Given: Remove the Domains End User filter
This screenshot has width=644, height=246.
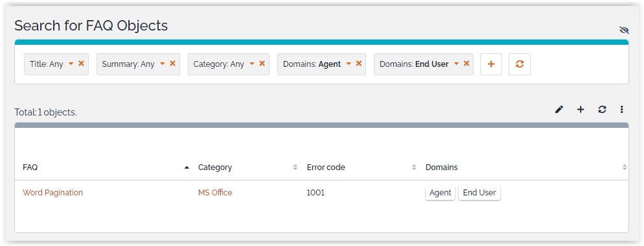Looking at the screenshot, I should click(466, 64).
